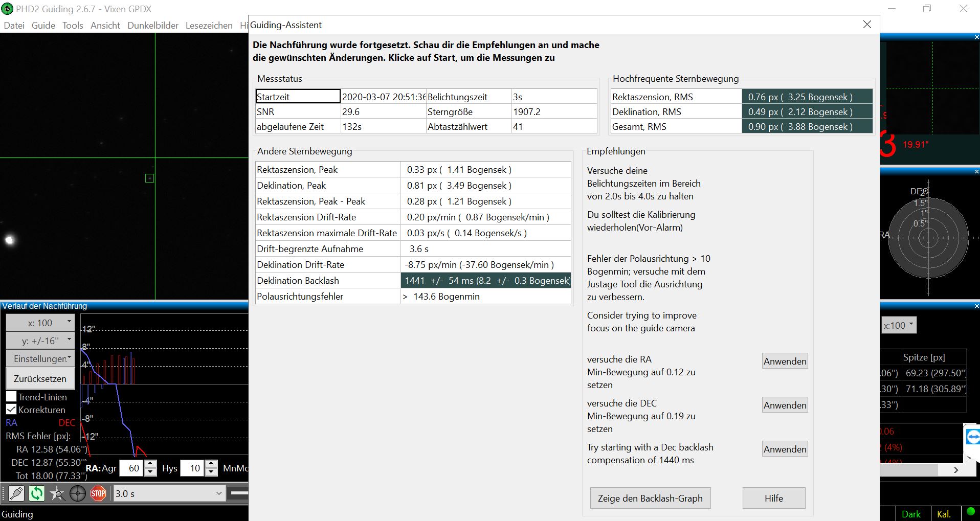
Task: Decrease hysteresis value with down arrow
Action: (x=211, y=472)
